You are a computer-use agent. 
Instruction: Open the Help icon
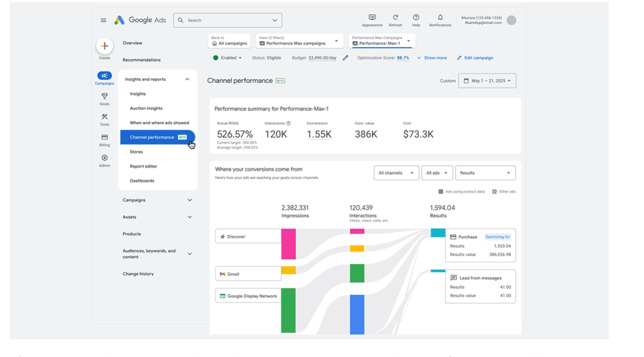[416, 17]
